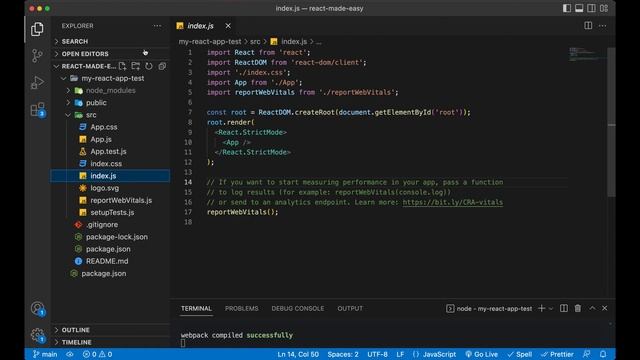
Task: Split the editor to the right
Action: (588, 26)
